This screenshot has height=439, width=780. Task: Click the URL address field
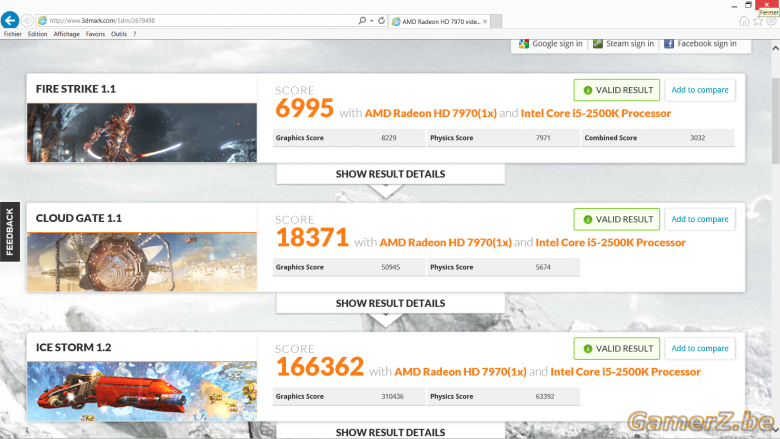pyautogui.click(x=201, y=20)
